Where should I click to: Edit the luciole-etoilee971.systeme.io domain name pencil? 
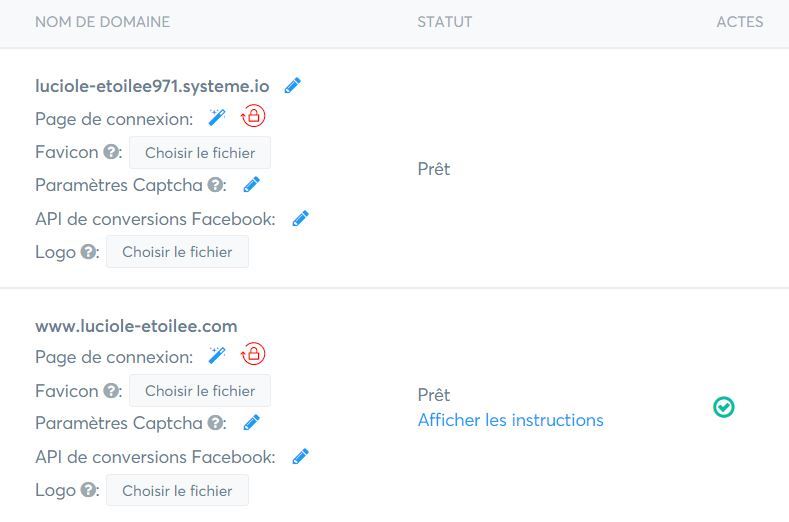tap(292, 86)
